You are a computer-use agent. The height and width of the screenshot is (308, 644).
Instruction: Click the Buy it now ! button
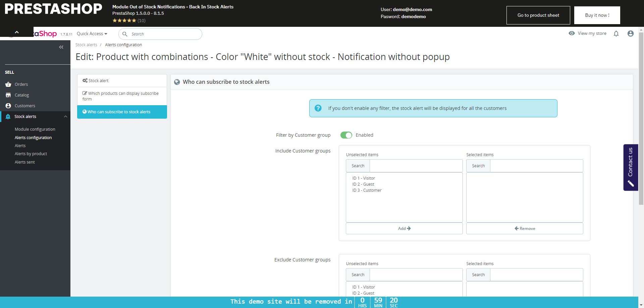(x=597, y=15)
